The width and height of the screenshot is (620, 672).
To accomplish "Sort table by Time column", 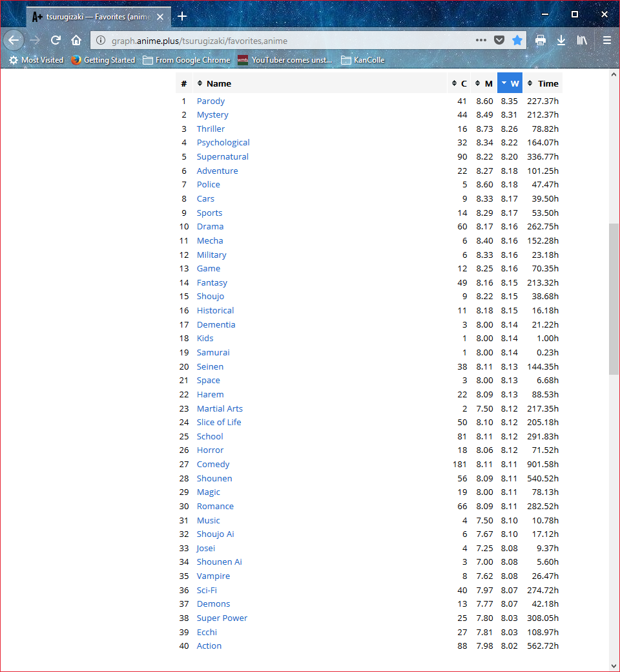I will click(x=547, y=83).
